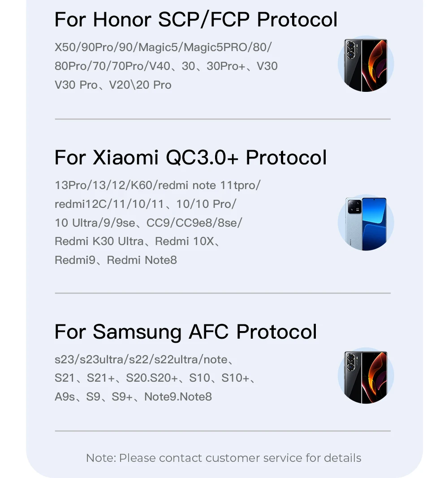Click the line starting with "X50/90Pro/90/Magic5"

(x=163, y=47)
